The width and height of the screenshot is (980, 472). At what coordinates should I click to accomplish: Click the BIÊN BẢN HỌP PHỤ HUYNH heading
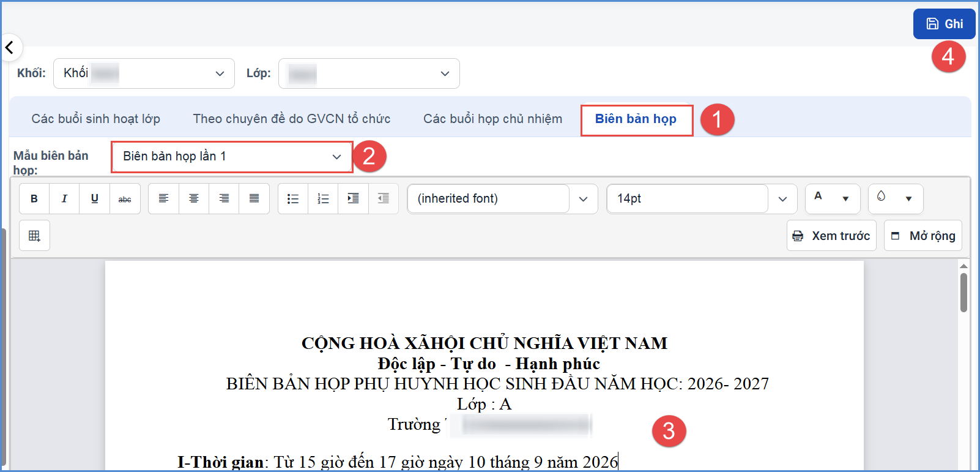tap(497, 384)
